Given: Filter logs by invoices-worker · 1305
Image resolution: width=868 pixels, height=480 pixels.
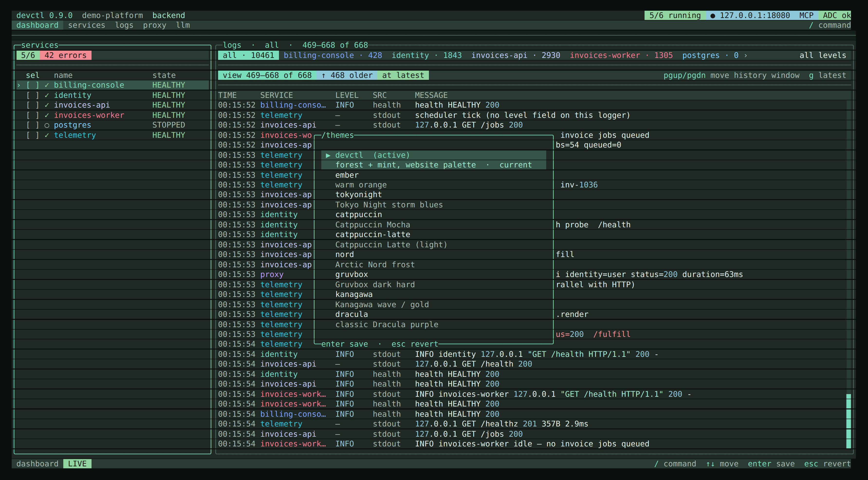Looking at the screenshot, I should [621, 55].
